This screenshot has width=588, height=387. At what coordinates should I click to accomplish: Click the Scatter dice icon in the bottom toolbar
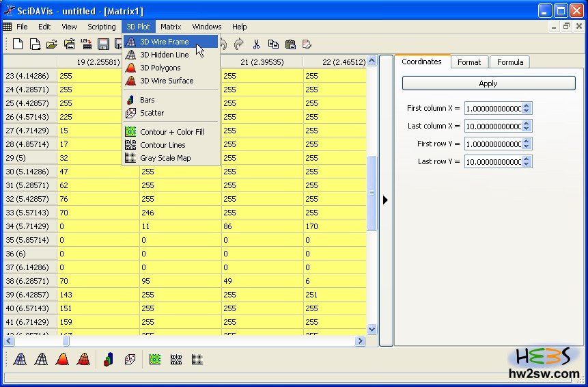coord(130,359)
